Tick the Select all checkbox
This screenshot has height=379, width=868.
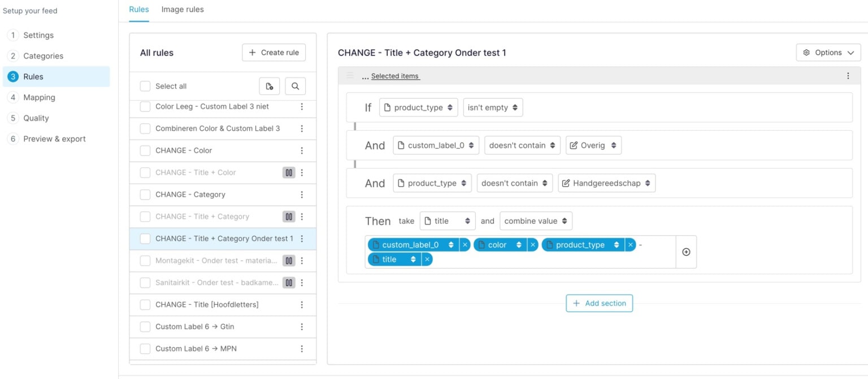click(145, 85)
